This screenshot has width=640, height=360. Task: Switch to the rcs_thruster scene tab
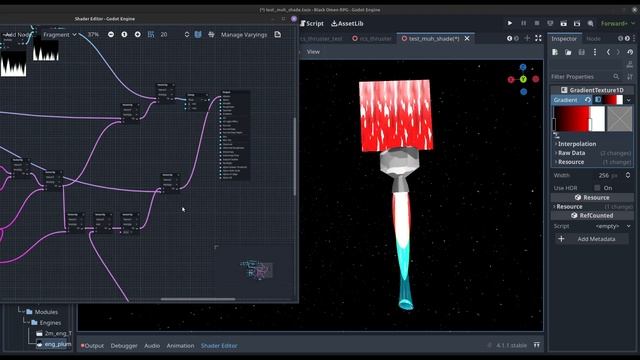coord(372,39)
